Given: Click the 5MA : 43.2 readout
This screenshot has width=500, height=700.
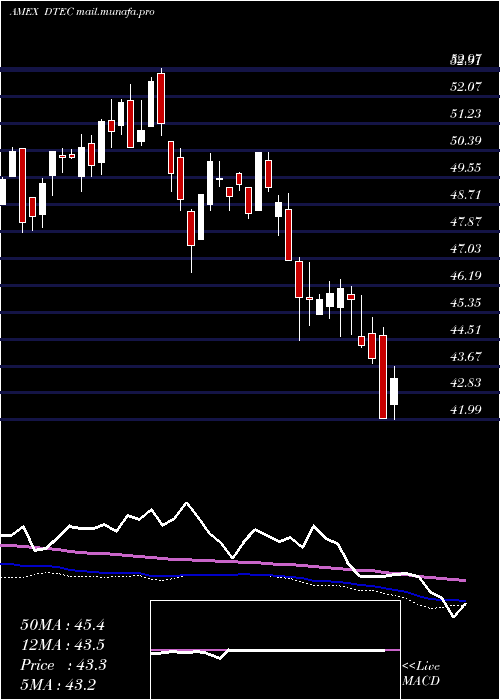Looking at the screenshot, I should coord(58,685).
